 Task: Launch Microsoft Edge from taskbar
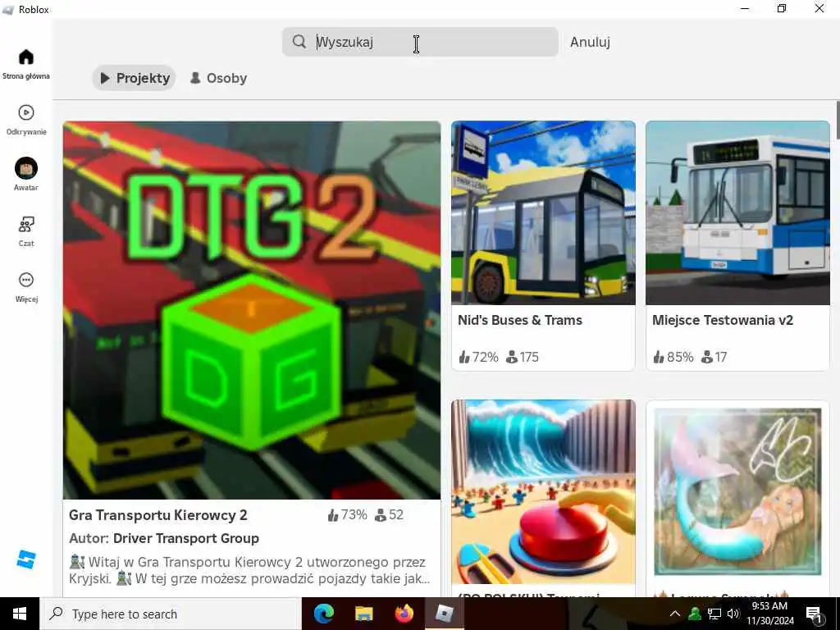coord(323,614)
